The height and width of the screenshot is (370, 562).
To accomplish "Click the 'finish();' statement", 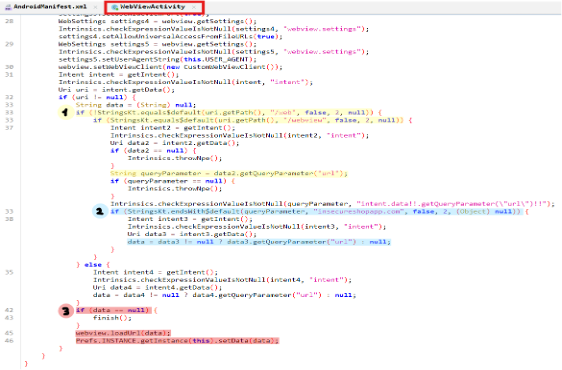I will tap(112, 318).
